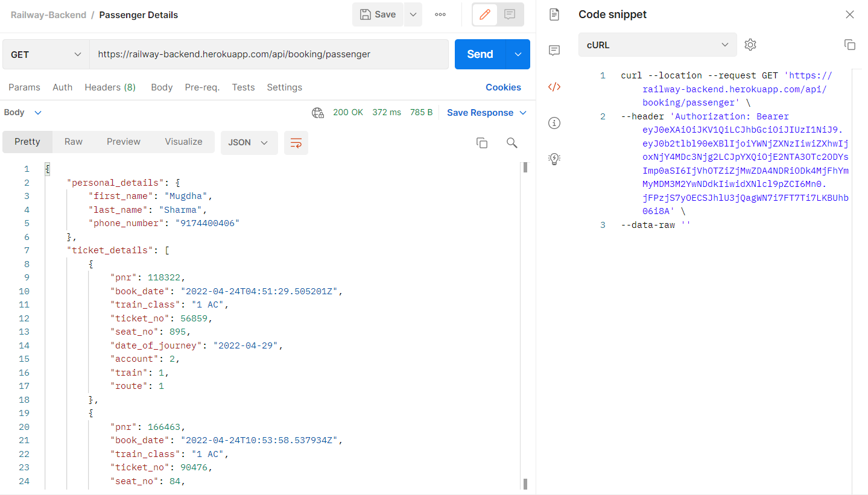Click the date_of_journey "2022-04-29" value

click(245, 345)
